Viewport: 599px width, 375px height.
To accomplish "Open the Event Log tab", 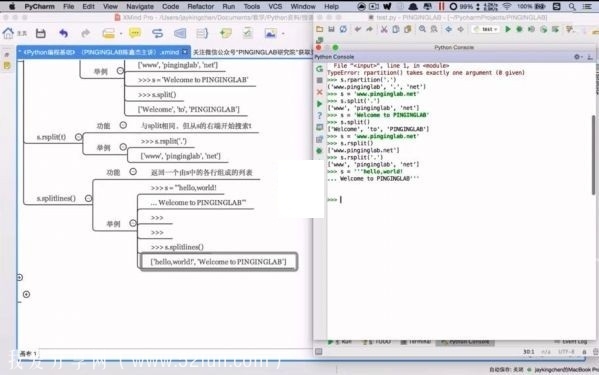I will click(570, 341).
